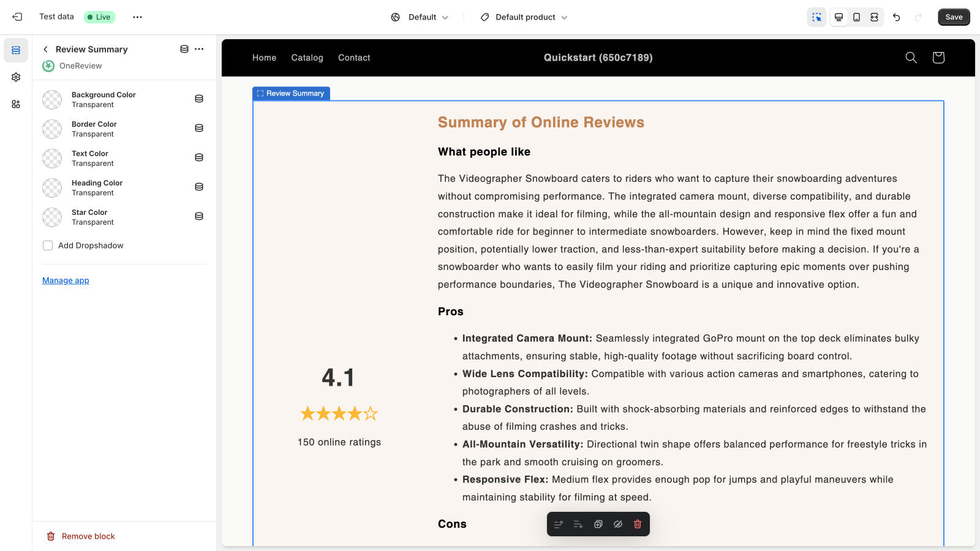
Task: Open the App embeds panel icon
Action: [16, 104]
